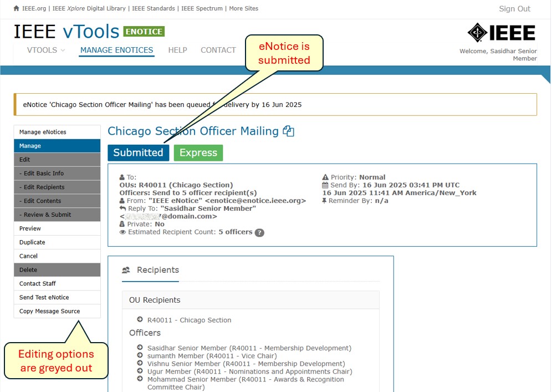
Task: Click the help question mark beside 5 officers
Action: pyautogui.click(x=259, y=232)
